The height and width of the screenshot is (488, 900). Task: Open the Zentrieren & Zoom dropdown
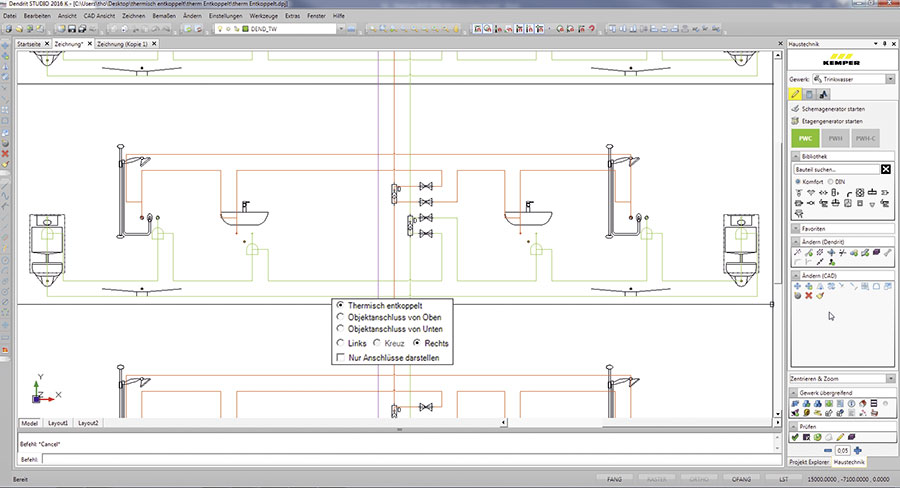[890, 379]
